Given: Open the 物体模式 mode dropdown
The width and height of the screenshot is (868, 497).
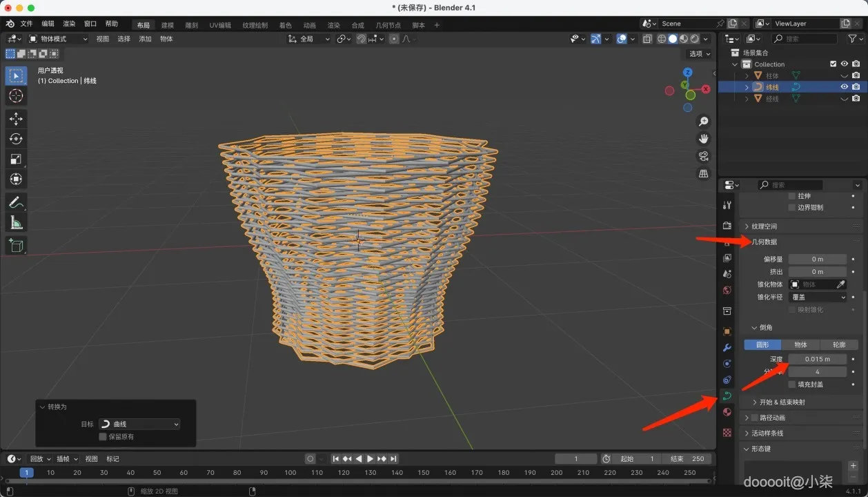Looking at the screenshot, I should coord(58,39).
